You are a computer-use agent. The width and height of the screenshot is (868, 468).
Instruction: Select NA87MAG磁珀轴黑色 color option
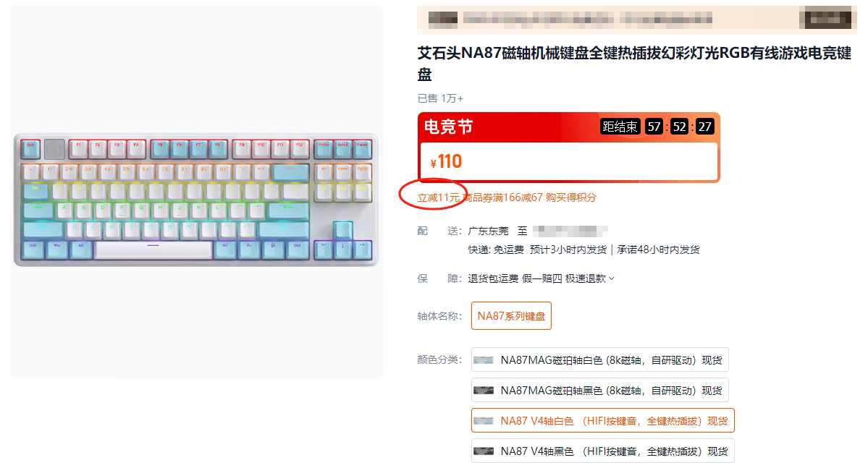pos(599,391)
